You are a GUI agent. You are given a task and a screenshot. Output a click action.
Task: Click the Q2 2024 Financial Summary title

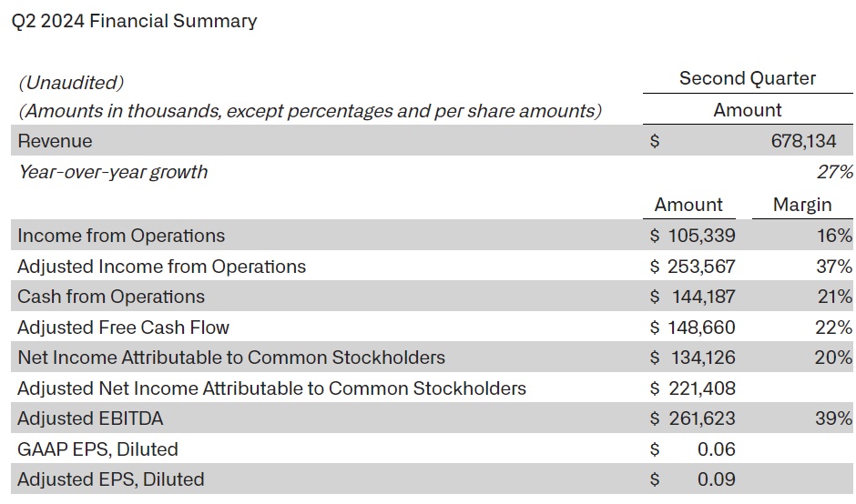click(134, 21)
